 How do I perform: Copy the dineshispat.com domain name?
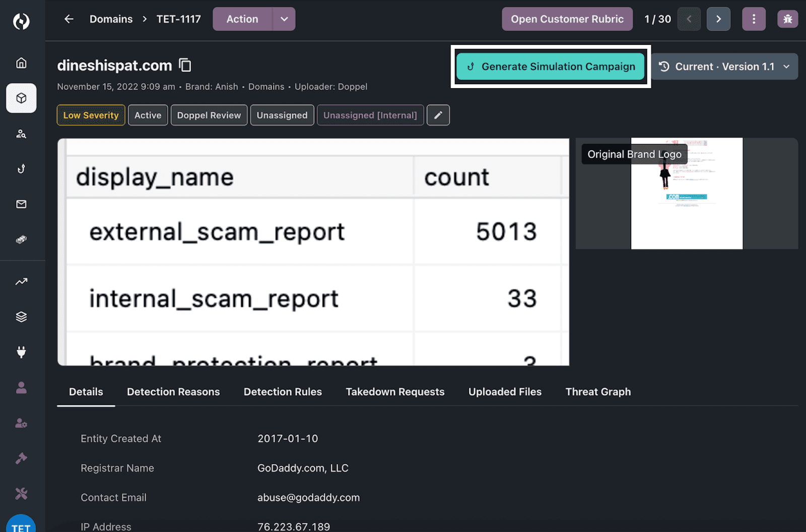pyautogui.click(x=185, y=65)
